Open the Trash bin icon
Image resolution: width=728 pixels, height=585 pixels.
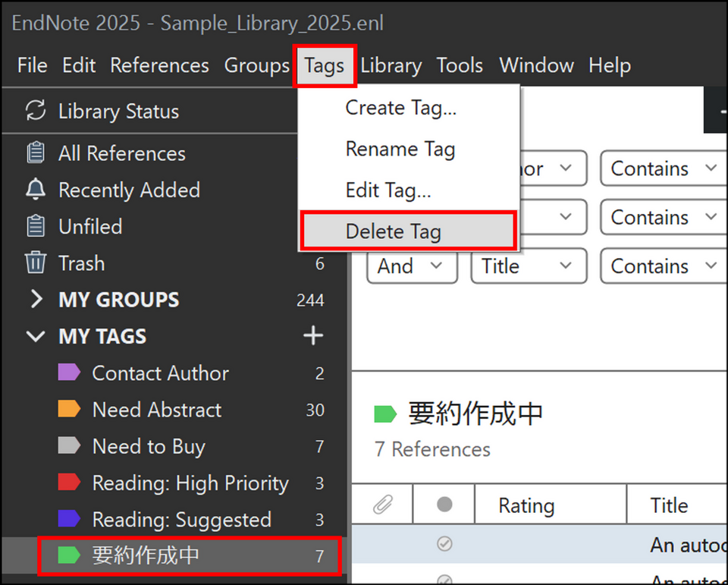(35, 263)
